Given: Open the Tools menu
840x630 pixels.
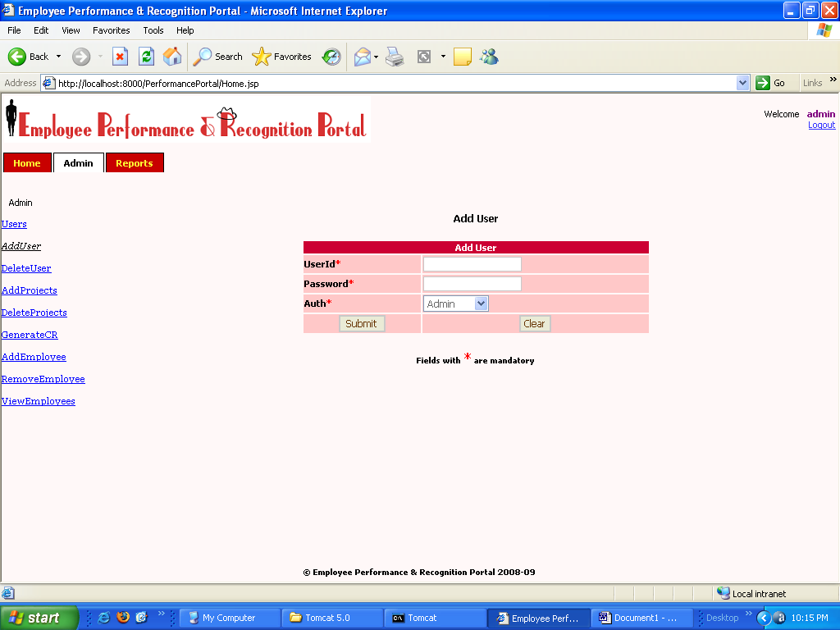Looking at the screenshot, I should click(153, 30).
